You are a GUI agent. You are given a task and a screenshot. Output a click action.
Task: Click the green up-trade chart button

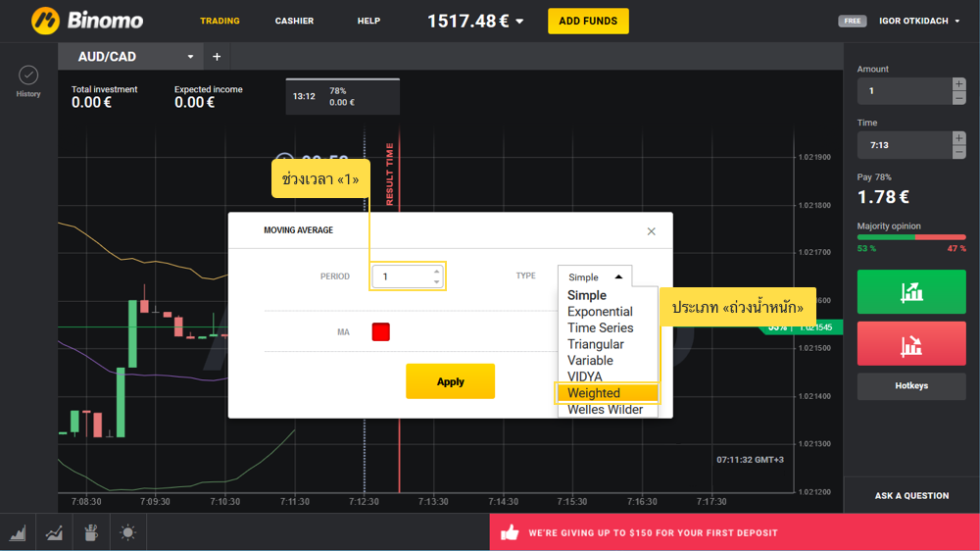pyautogui.click(x=911, y=292)
